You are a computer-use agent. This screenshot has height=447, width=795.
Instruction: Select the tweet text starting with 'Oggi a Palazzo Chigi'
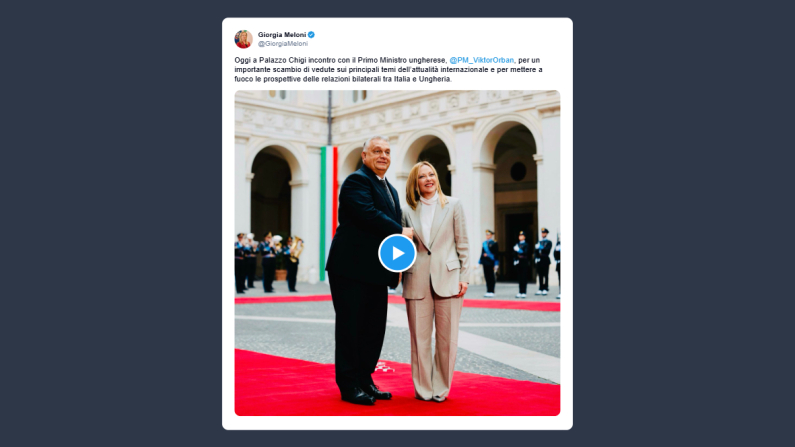click(388, 69)
